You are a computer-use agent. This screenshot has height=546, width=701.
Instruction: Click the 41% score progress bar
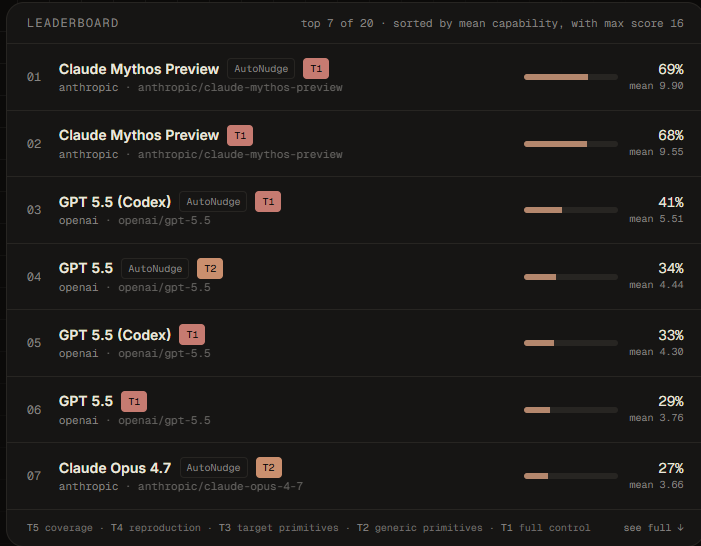click(x=571, y=210)
